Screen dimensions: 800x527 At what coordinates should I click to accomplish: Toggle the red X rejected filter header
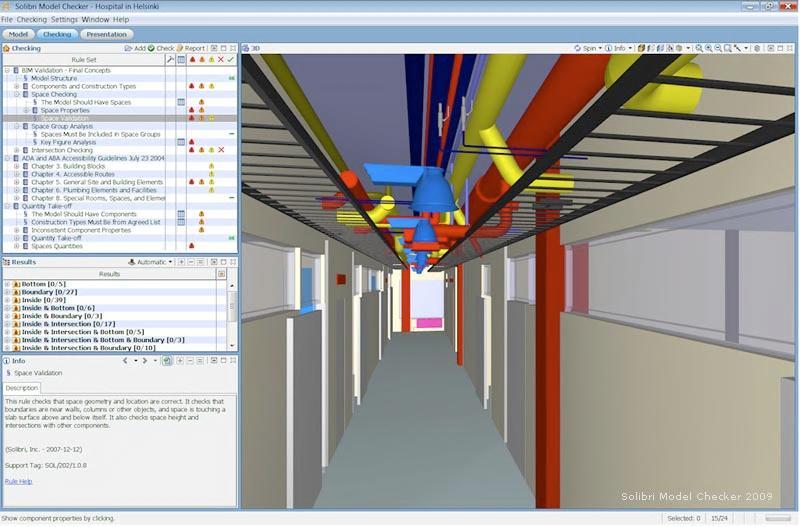click(221, 60)
